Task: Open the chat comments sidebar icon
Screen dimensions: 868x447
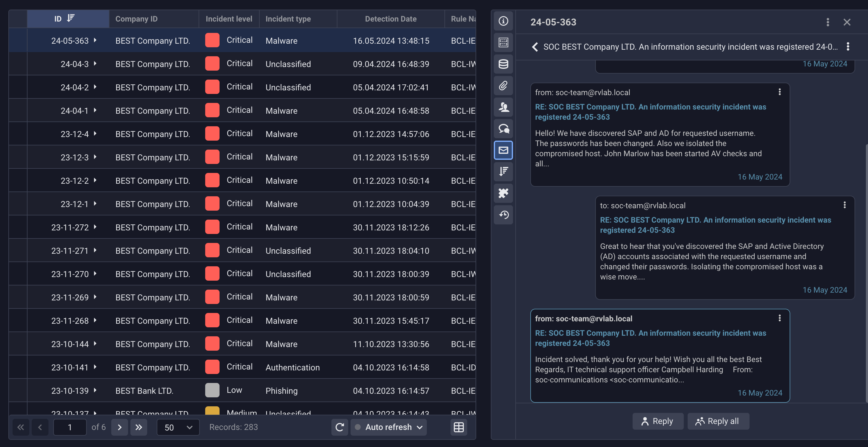Action: click(x=503, y=129)
